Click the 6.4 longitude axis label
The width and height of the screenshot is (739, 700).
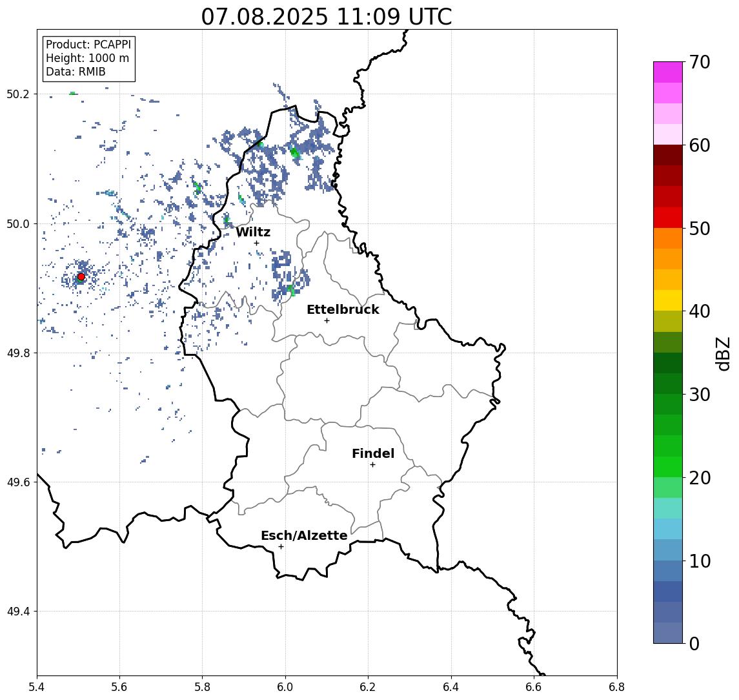tap(451, 687)
